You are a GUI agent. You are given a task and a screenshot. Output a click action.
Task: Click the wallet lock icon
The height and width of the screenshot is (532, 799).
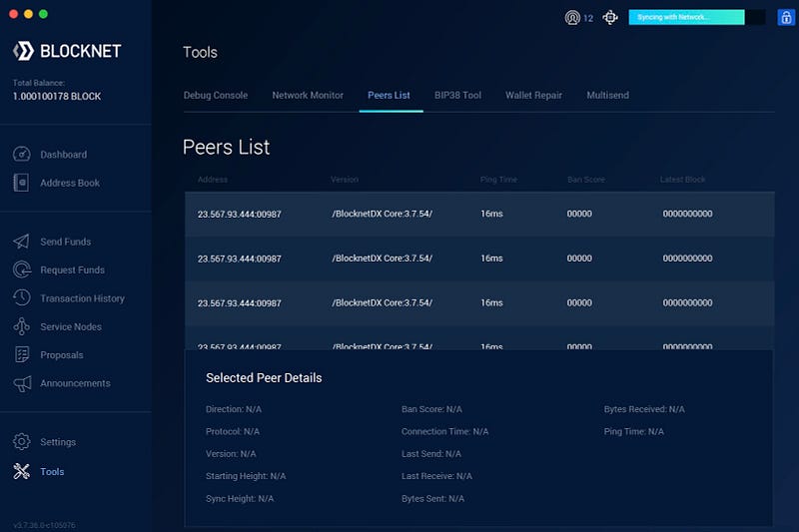[786, 18]
